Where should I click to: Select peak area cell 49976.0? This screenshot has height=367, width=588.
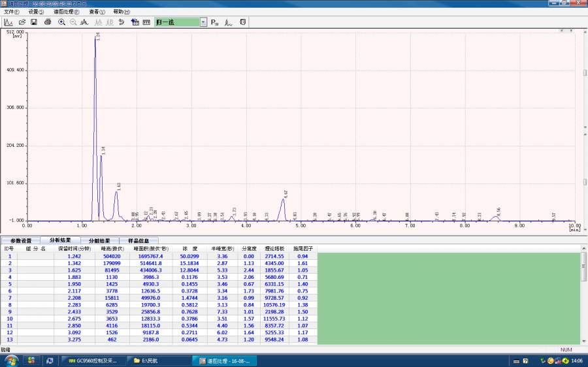click(x=151, y=298)
